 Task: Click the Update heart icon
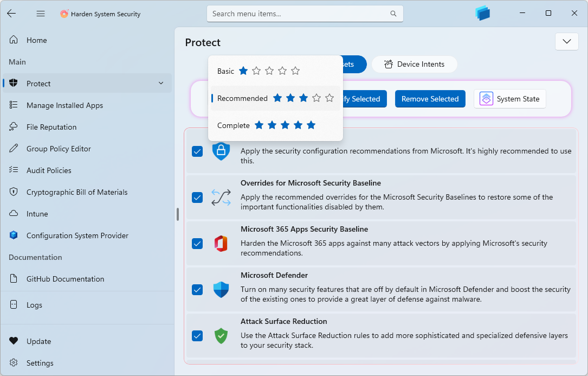[14, 341]
